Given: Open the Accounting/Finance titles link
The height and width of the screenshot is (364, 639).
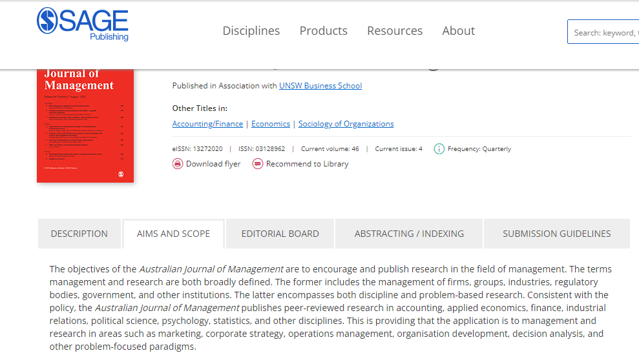Looking at the screenshot, I should 207,124.
